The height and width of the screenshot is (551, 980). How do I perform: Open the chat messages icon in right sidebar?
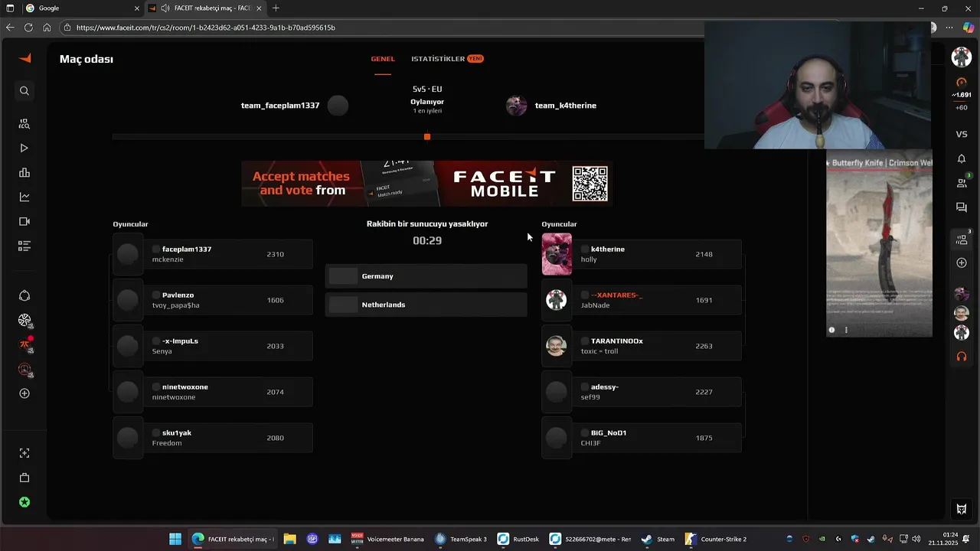(962, 207)
